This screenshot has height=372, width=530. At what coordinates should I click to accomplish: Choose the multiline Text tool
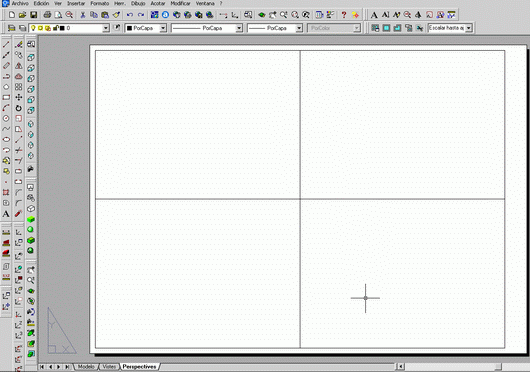tap(6, 214)
